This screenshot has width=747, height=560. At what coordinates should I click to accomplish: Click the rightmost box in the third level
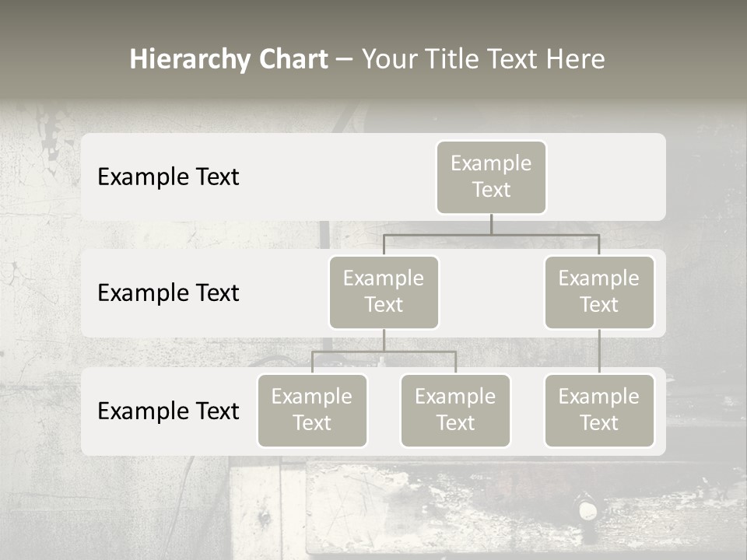[599, 410]
